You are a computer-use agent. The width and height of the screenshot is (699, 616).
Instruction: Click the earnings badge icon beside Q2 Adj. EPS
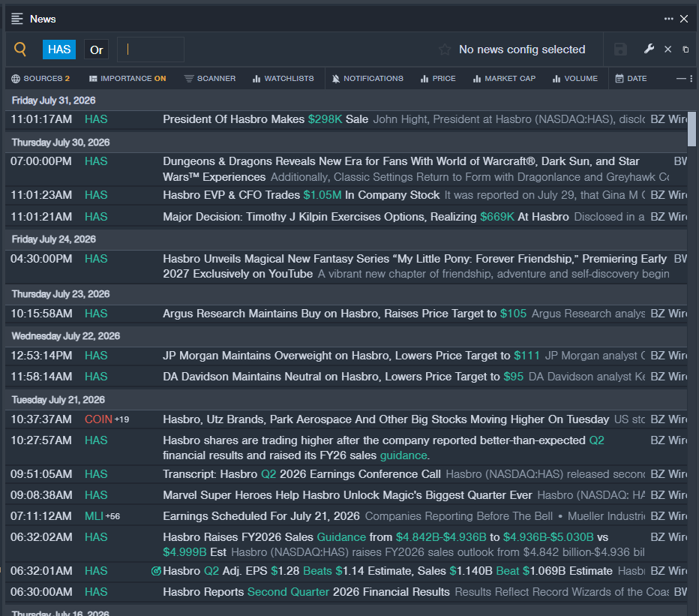156,571
